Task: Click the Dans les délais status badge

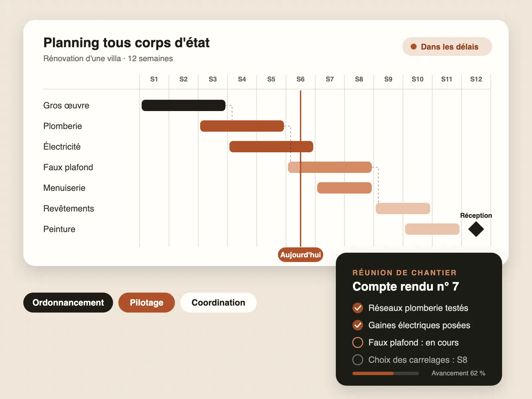Action: [x=447, y=47]
